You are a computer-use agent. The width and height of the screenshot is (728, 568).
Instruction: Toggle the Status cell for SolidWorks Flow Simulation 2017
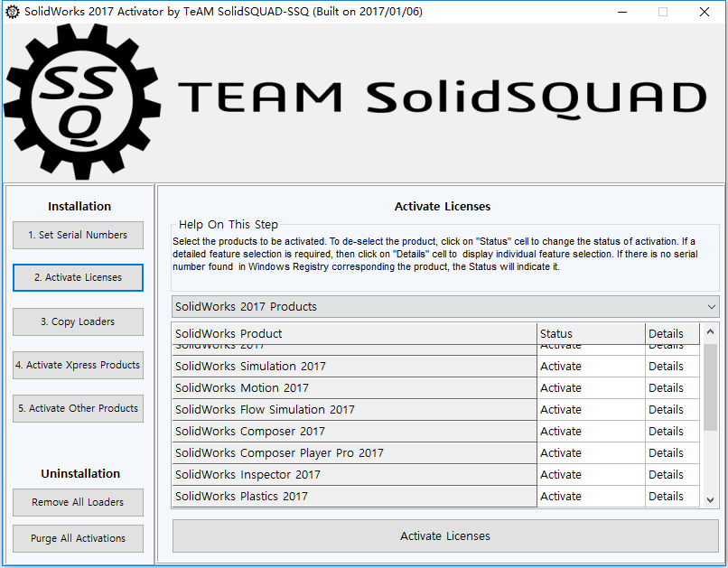(591, 410)
